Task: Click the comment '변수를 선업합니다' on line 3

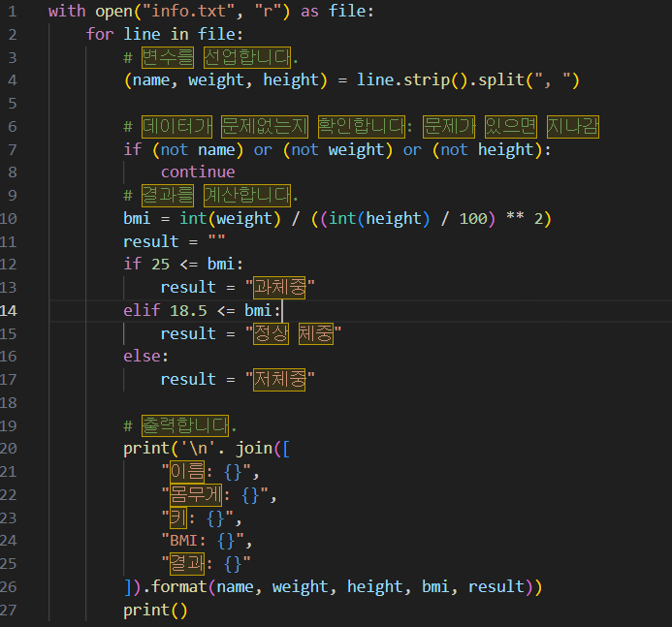Action: [x=216, y=57]
